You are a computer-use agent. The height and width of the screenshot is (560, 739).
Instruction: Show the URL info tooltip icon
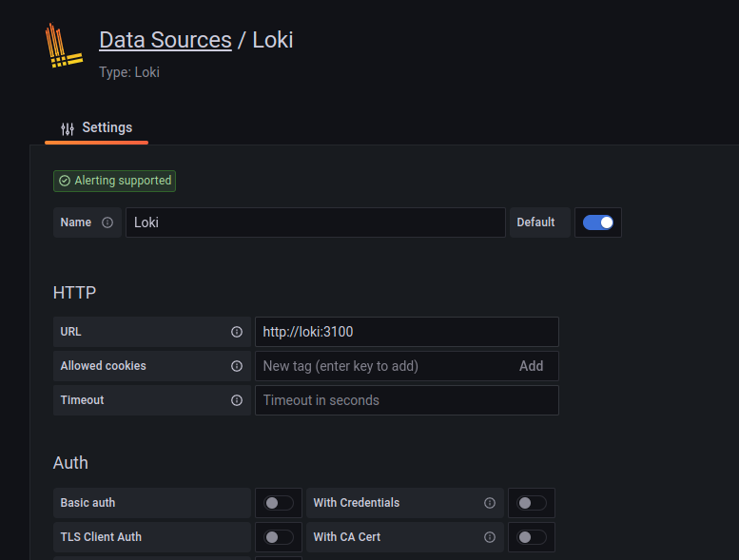click(237, 332)
